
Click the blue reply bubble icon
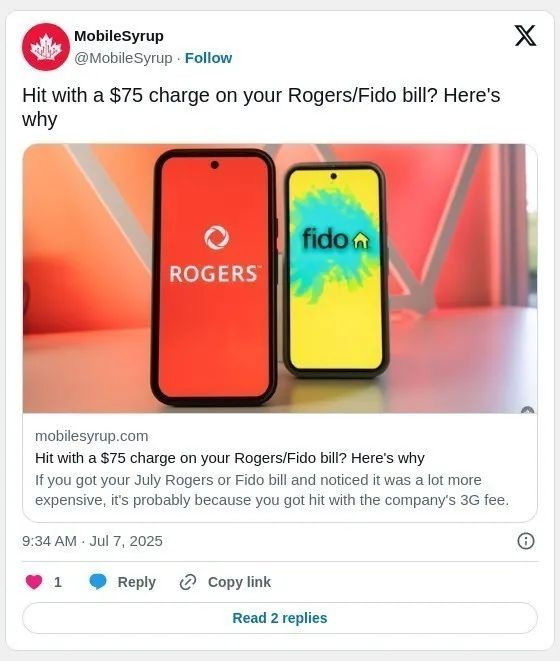tap(98, 582)
